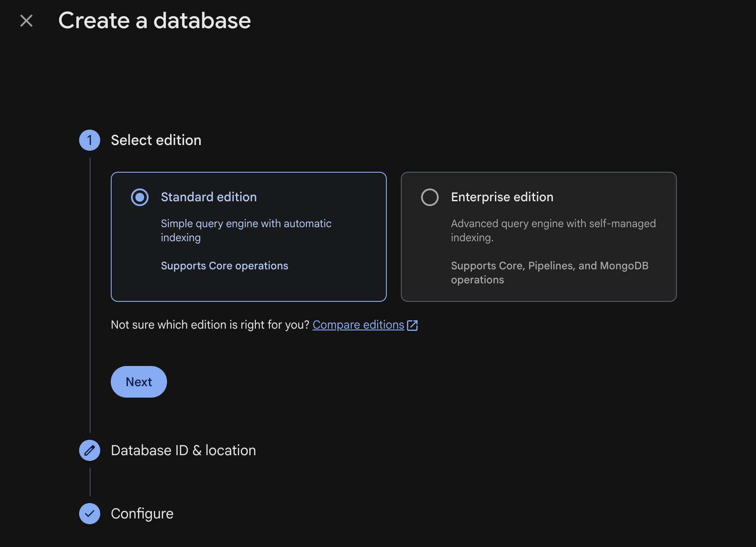Screen dimensions: 756x547
Task: Select the Standard edition card
Action: (x=248, y=237)
